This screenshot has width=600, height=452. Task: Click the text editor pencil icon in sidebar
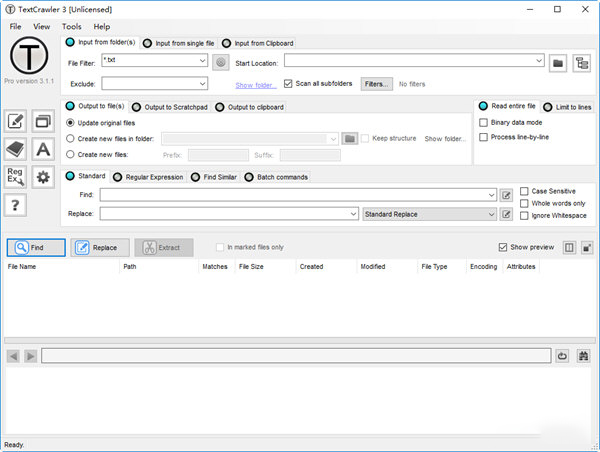pos(16,122)
